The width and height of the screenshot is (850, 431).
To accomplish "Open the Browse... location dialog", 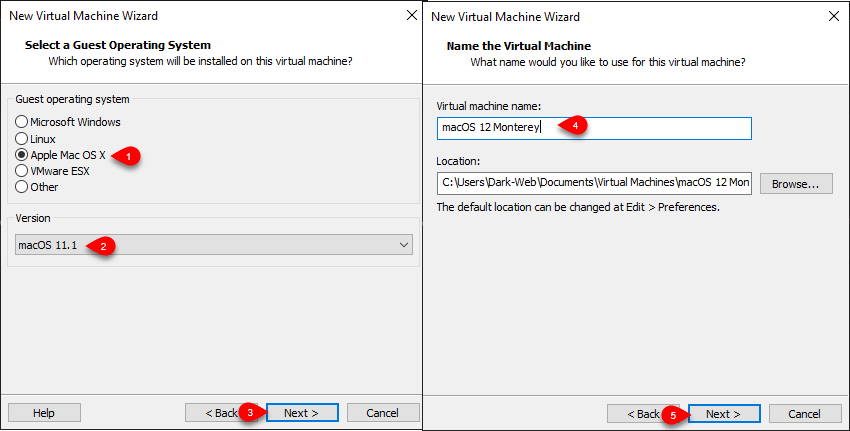I will click(x=796, y=184).
